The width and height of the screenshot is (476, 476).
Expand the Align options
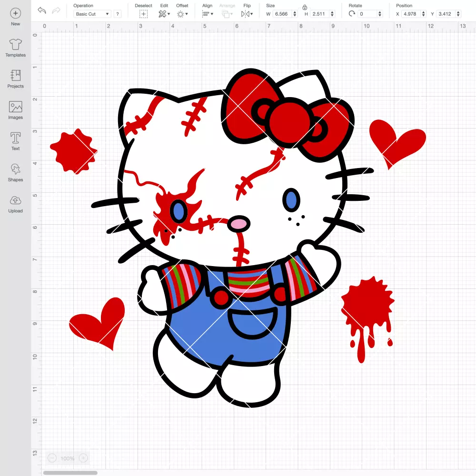(208, 14)
